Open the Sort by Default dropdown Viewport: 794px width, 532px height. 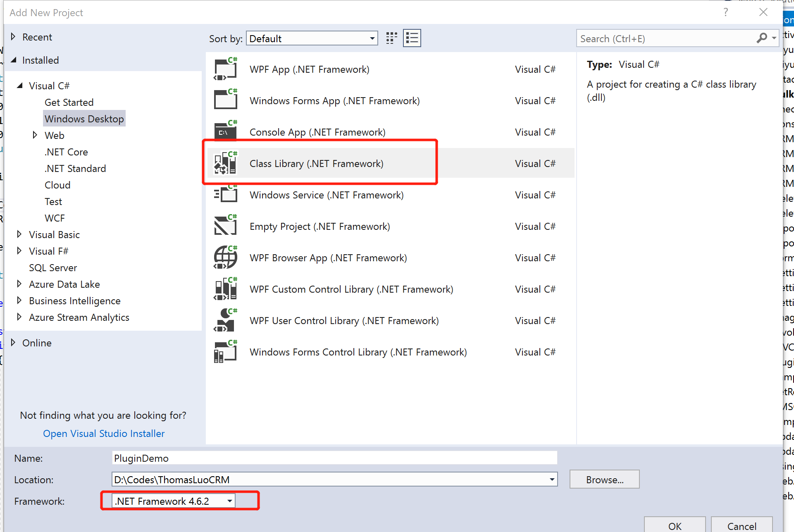pos(312,38)
